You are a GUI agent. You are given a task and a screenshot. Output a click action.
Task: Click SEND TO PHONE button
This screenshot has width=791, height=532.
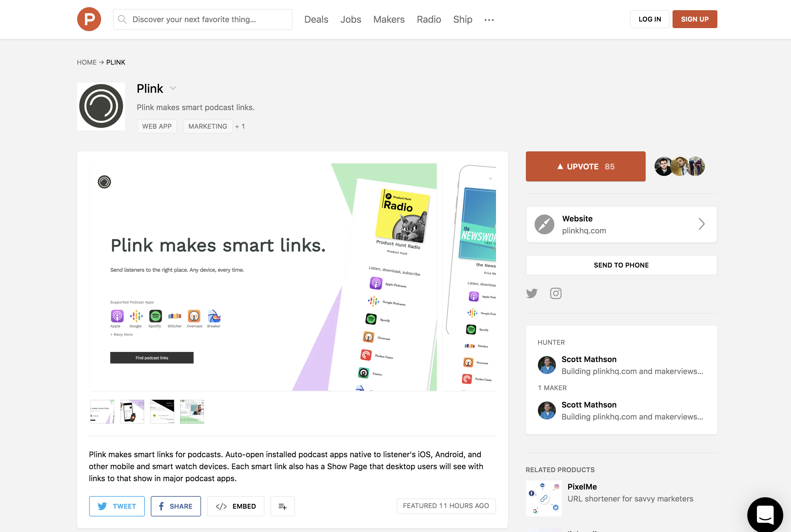coord(621,265)
